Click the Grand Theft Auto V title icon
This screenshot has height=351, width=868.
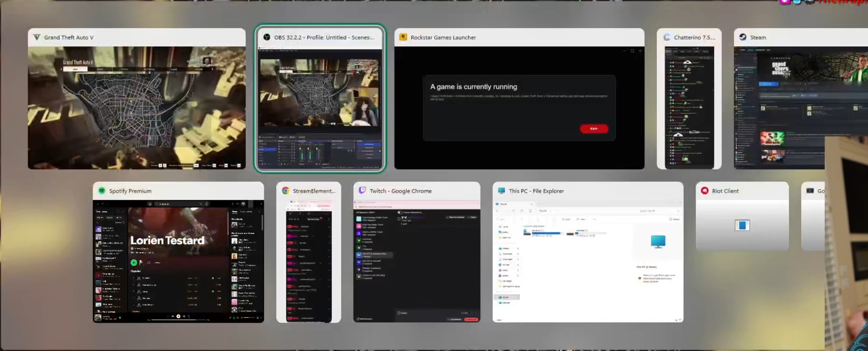37,37
